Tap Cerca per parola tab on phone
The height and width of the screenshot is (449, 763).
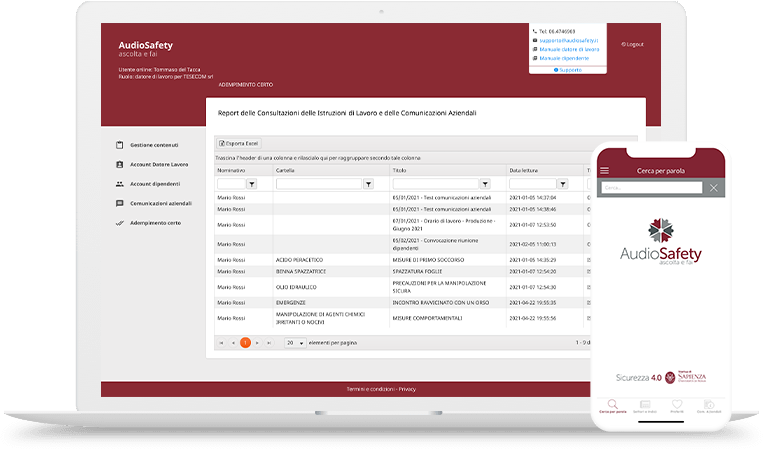click(x=613, y=407)
